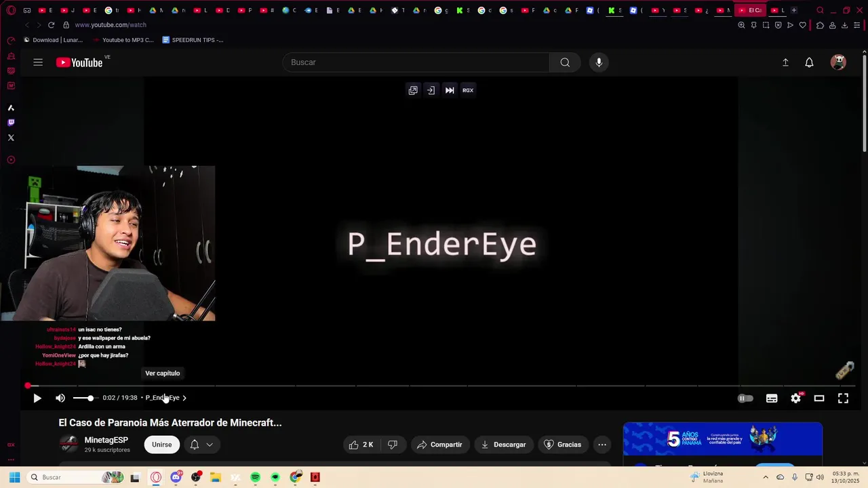The width and height of the screenshot is (868, 488).
Task: Enter fullscreen mode
Action: click(843, 399)
